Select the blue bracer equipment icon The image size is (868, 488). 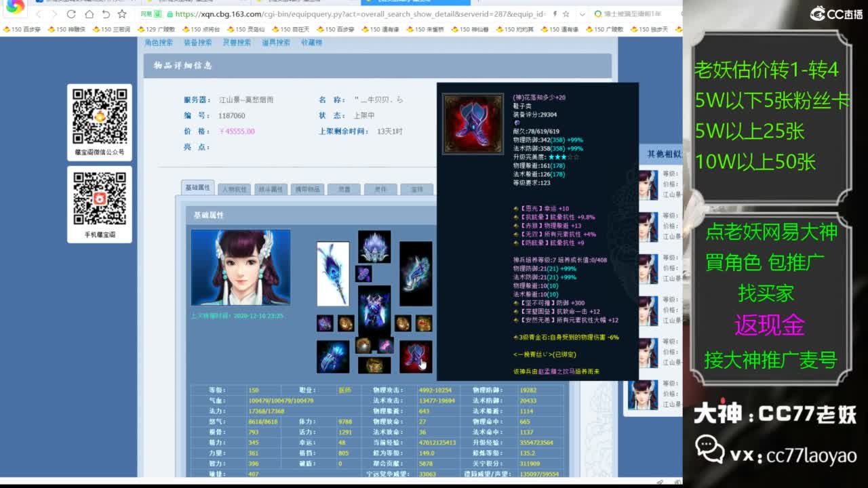(333, 357)
